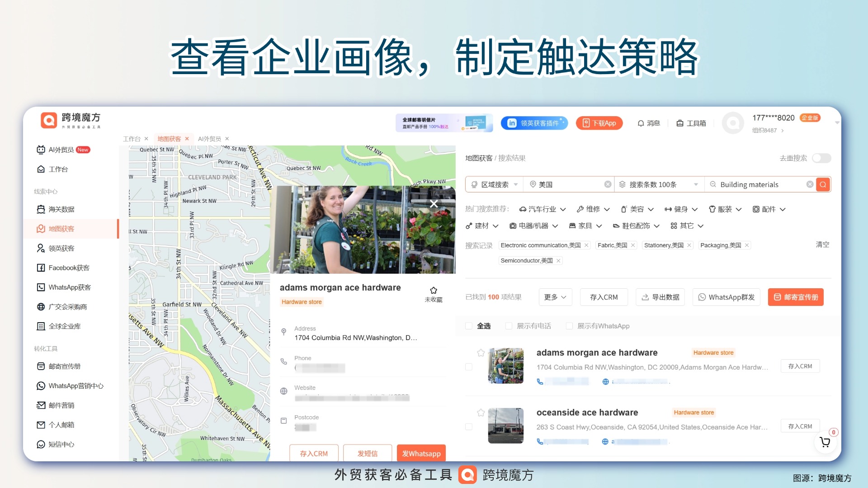Click the orange search icon button
The height and width of the screenshot is (488, 868).
pyautogui.click(x=823, y=184)
